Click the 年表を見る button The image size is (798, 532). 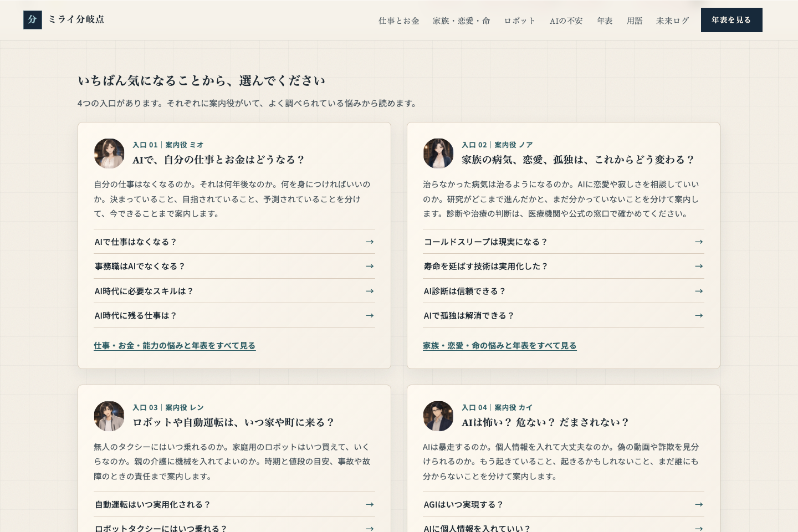click(x=731, y=20)
